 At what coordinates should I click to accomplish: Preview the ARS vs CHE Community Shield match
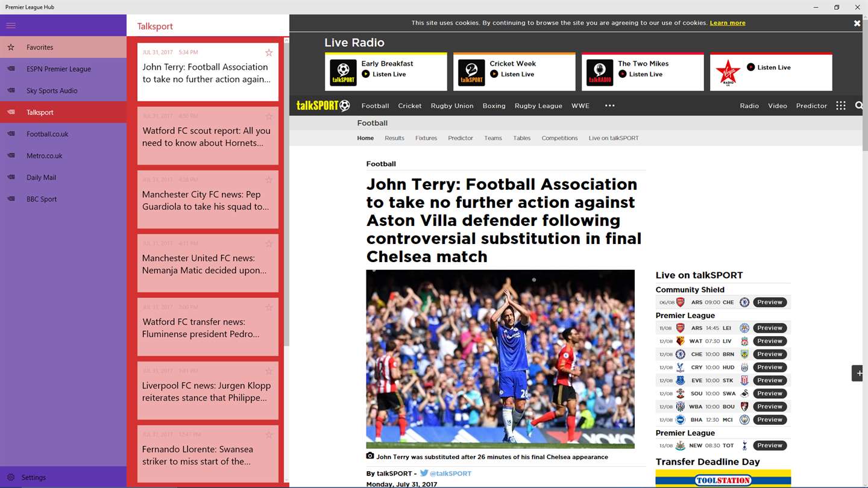coord(770,302)
